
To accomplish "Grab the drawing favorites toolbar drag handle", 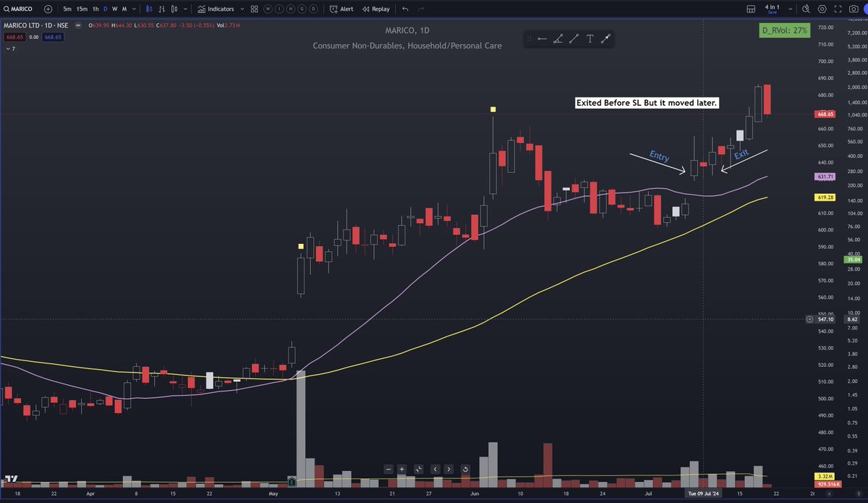I will click(x=530, y=39).
